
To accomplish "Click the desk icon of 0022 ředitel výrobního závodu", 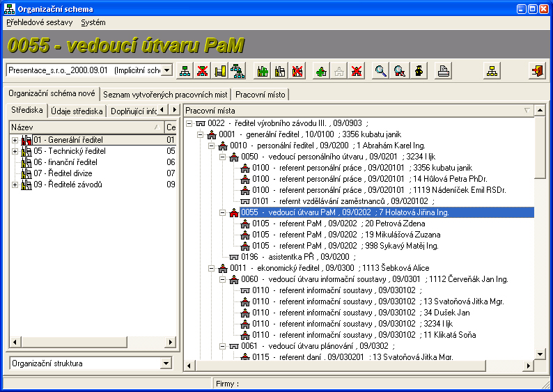I will 201,123.
